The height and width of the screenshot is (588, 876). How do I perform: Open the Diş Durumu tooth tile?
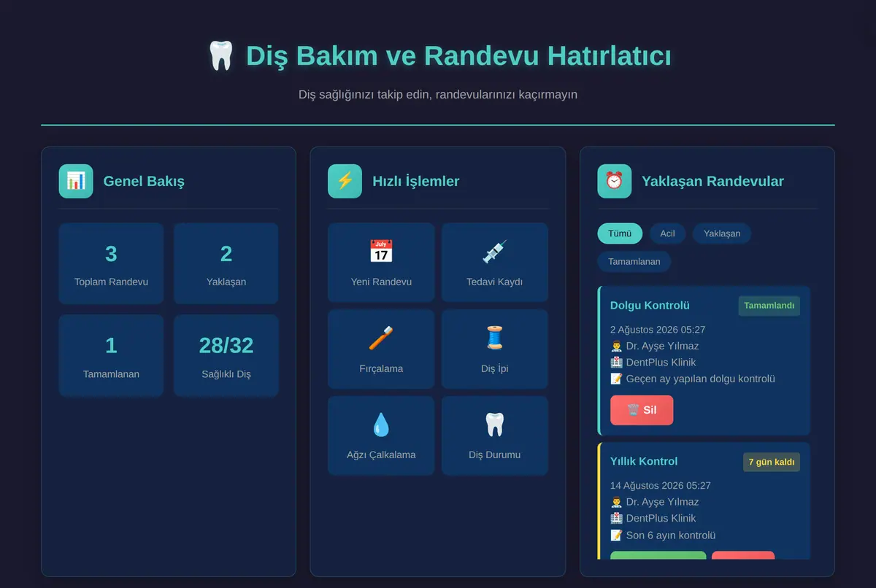[494, 436]
